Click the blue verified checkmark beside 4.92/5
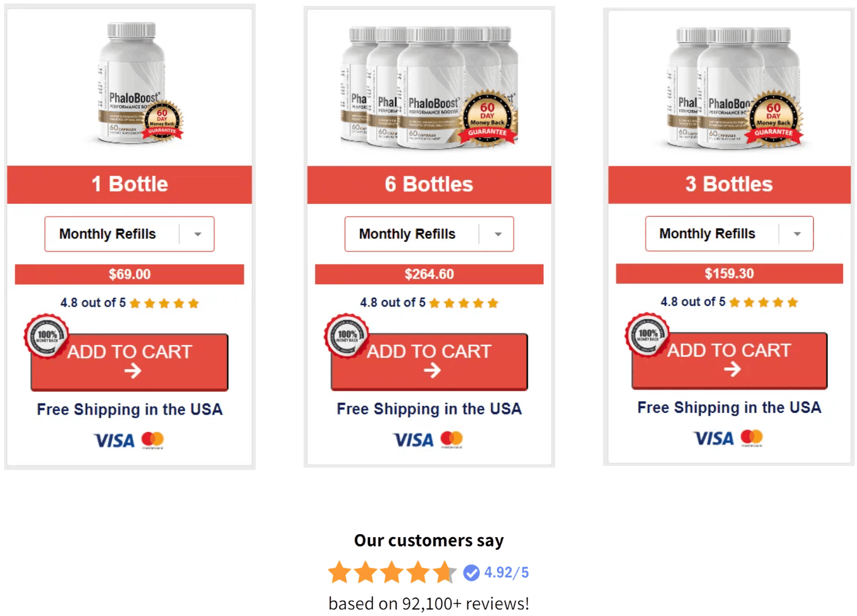The width and height of the screenshot is (857, 616). (x=472, y=573)
